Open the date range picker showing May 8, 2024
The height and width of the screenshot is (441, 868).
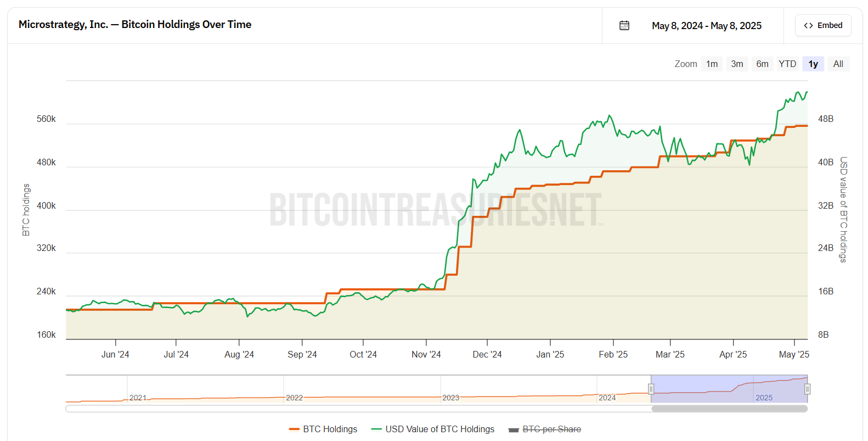pyautogui.click(x=706, y=25)
